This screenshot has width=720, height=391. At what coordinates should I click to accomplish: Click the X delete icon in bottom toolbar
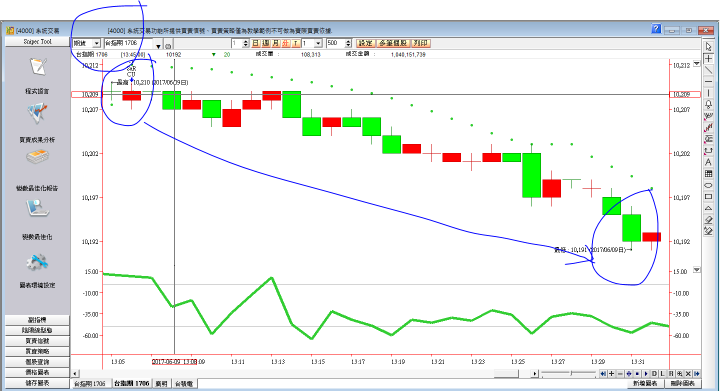click(688, 374)
